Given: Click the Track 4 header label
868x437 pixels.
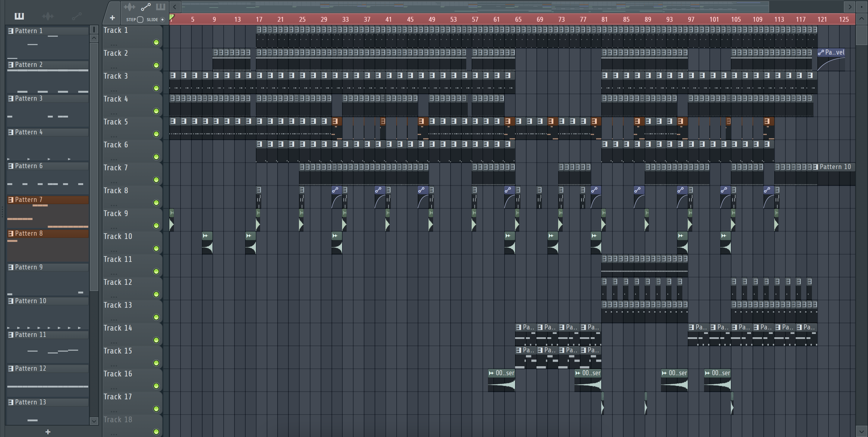Looking at the screenshot, I should point(115,99).
